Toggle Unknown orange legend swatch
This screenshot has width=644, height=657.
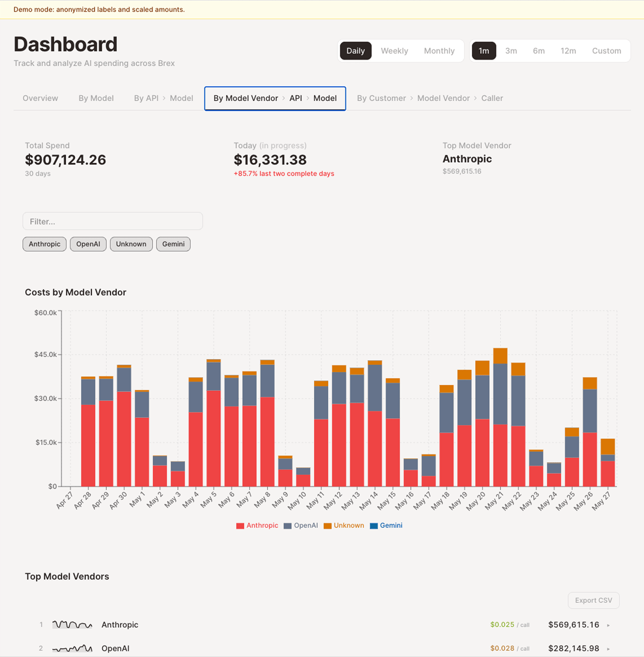pos(327,526)
